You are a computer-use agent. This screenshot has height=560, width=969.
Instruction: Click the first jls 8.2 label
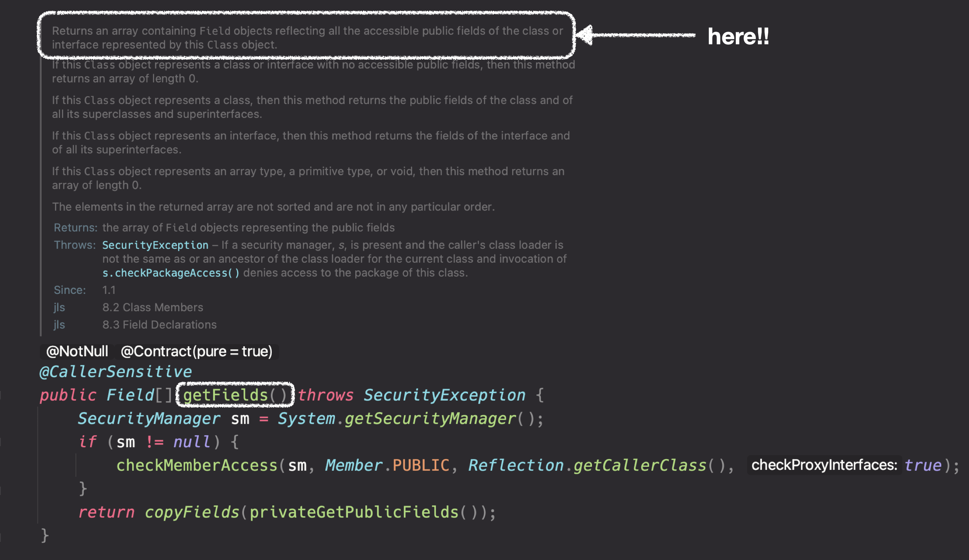[59, 307]
